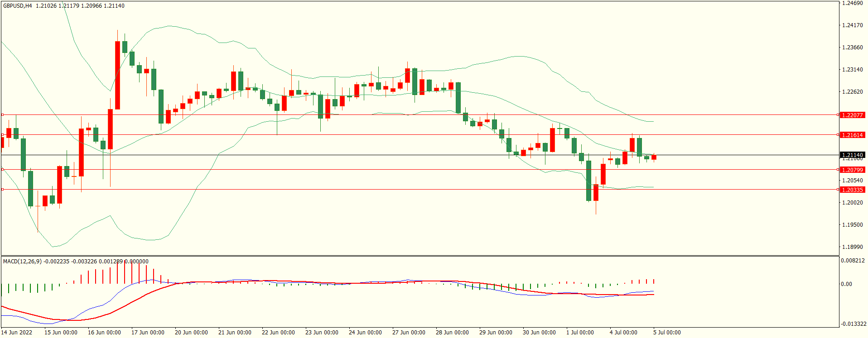This screenshot has width=868, height=338.
Task: Click the current price tag 1.21140
Action: click(852, 155)
